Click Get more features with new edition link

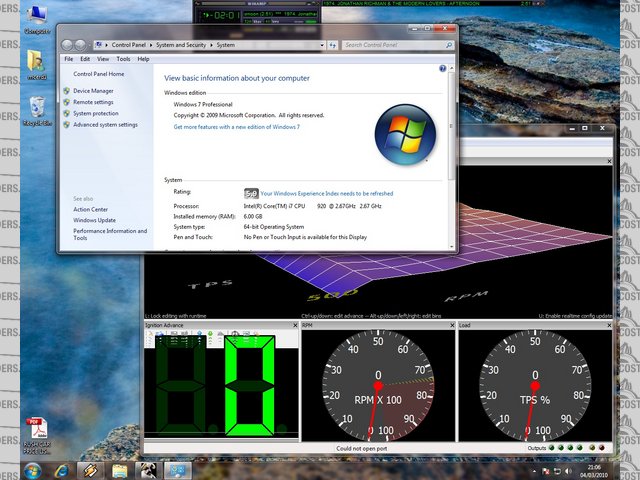[237, 127]
